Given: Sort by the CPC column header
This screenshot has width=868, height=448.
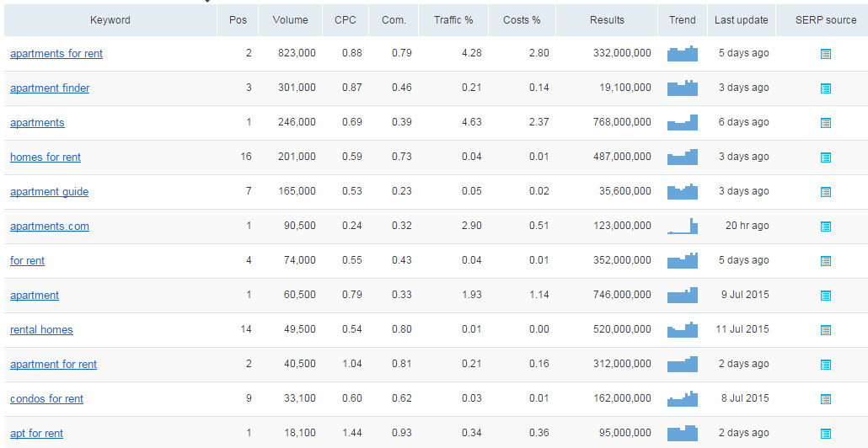Looking at the screenshot, I should pyautogui.click(x=346, y=20).
